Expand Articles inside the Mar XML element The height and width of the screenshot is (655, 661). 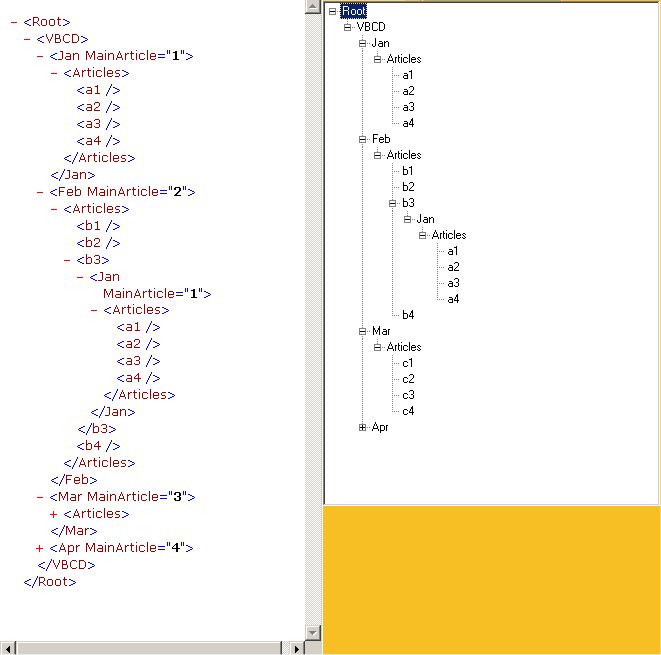coord(54,514)
